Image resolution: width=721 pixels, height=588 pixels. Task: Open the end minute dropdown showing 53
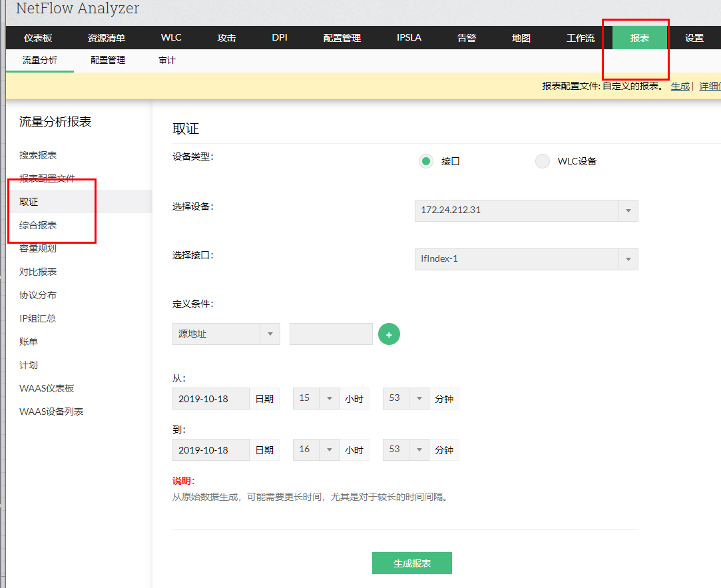[x=419, y=449]
